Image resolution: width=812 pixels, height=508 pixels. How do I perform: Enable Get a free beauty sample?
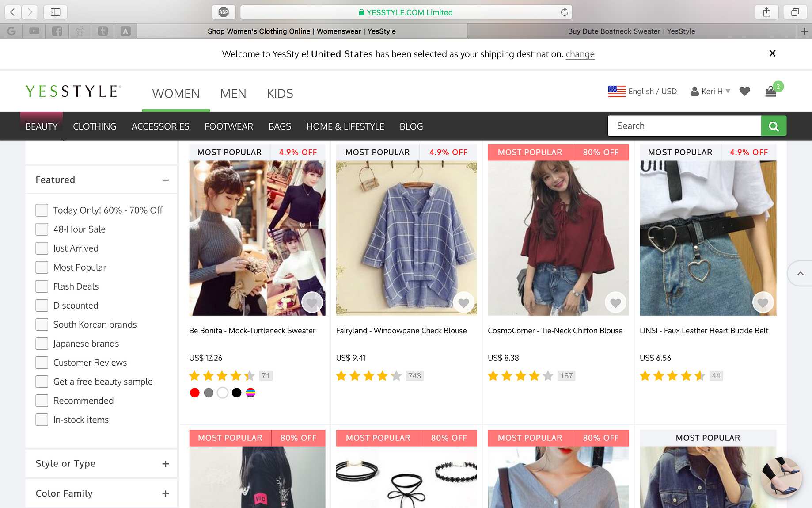[x=42, y=381]
